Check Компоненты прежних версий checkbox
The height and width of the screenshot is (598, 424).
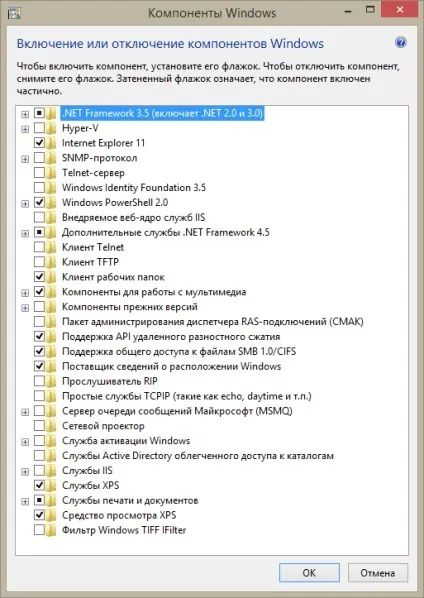39,306
